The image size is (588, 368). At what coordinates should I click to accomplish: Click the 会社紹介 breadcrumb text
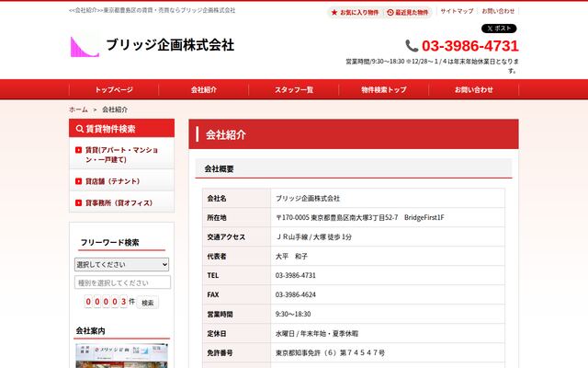point(115,109)
